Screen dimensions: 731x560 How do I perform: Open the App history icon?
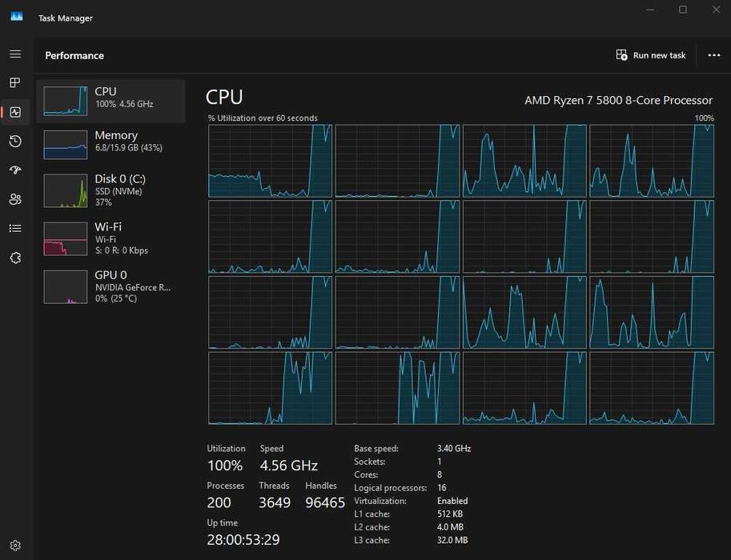(x=15, y=142)
